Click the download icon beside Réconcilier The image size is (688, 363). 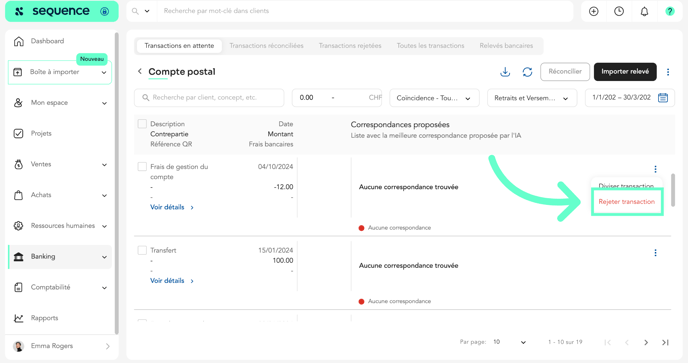click(505, 72)
